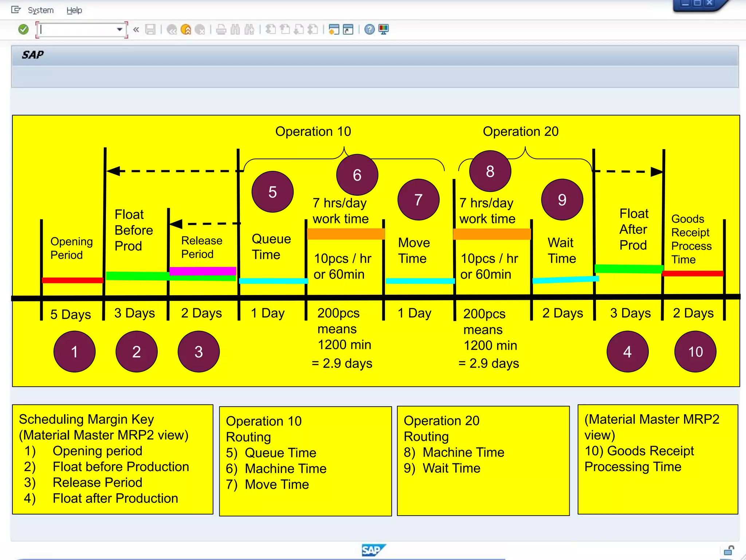Click the Back navigation icon

(172, 29)
